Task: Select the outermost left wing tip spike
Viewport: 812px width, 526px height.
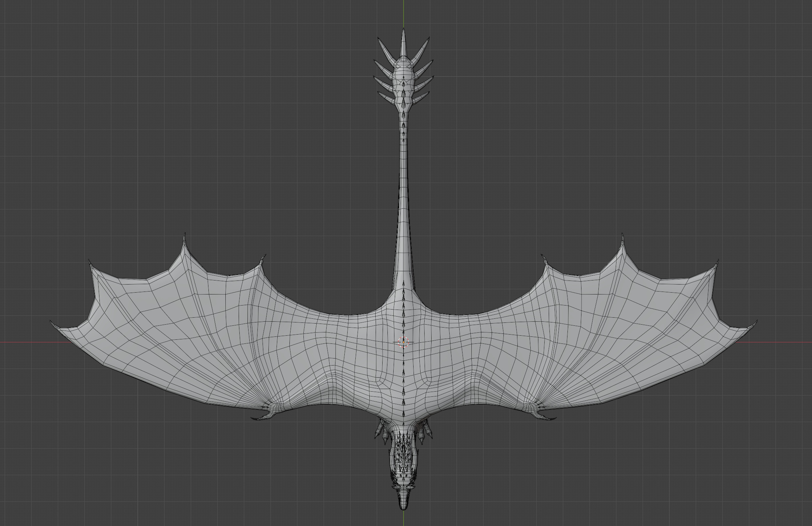Action: pyautogui.click(x=56, y=324)
